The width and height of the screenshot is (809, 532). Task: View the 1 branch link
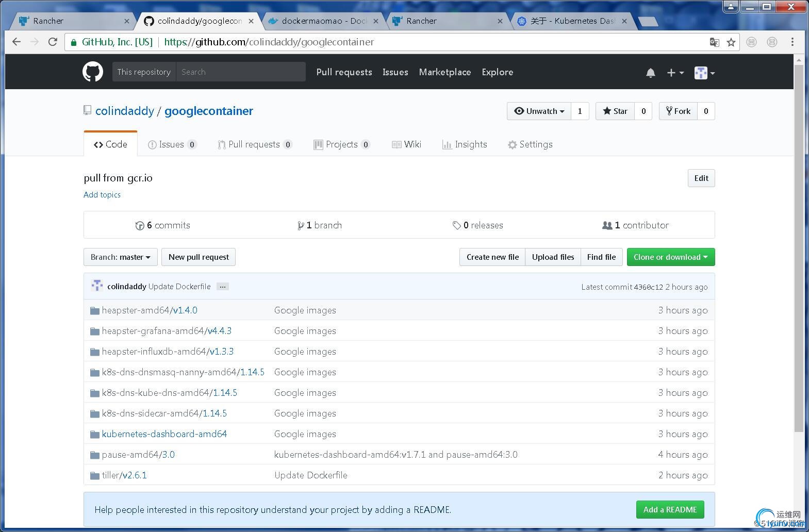pos(320,225)
